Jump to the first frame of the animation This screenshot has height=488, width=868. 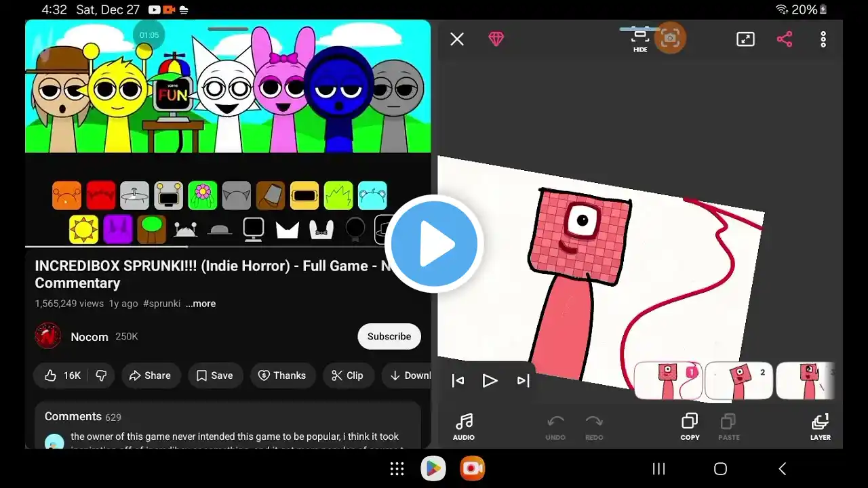458,381
